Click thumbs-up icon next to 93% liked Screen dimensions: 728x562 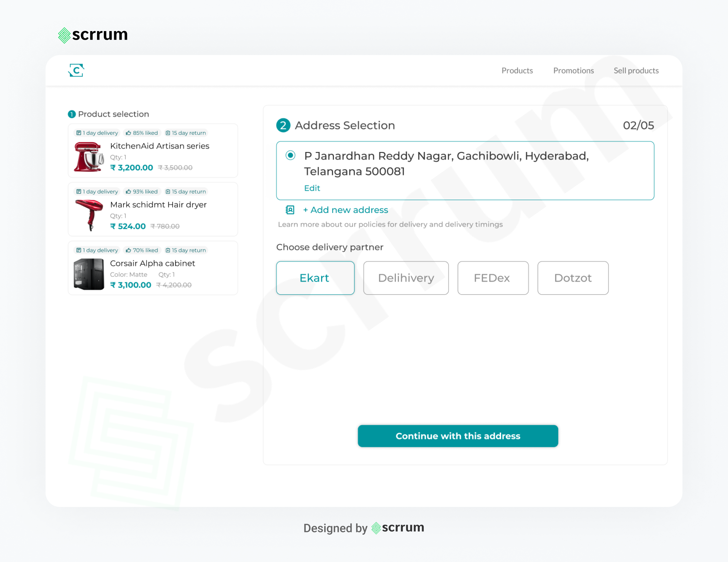tap(128, 192)
